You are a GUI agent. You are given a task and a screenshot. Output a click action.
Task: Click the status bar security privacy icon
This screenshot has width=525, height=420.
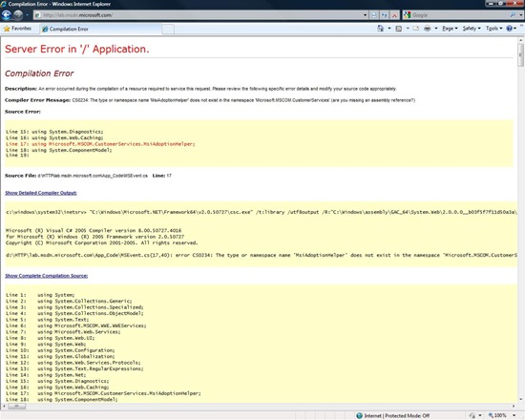click(472, 415)
